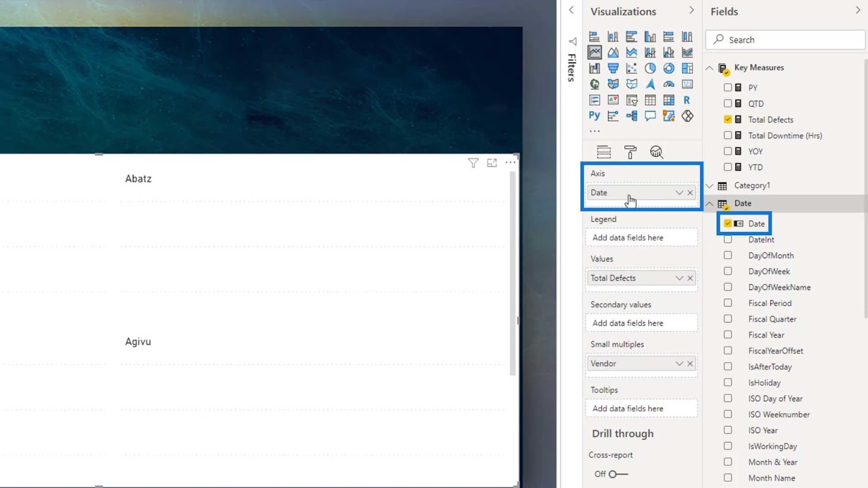Choose the waterfall chart visual
The height and width of the screenshot is (488, 868).
click(595, 68)
